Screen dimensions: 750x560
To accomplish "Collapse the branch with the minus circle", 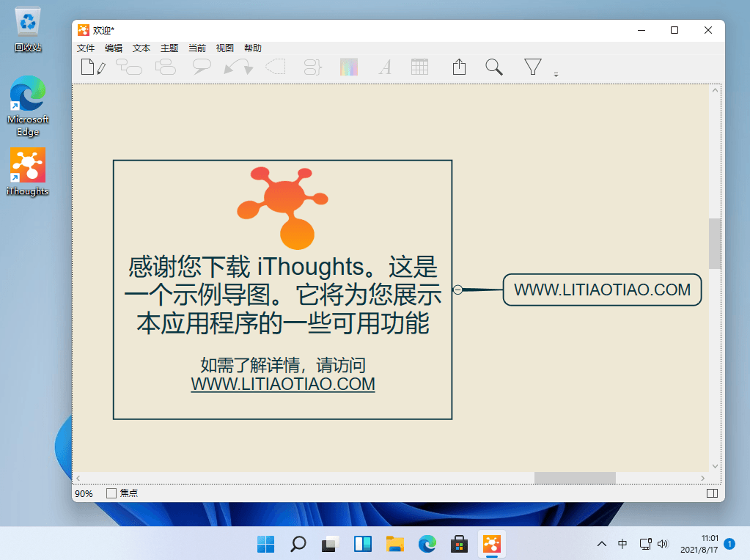I will pos(457,290).
